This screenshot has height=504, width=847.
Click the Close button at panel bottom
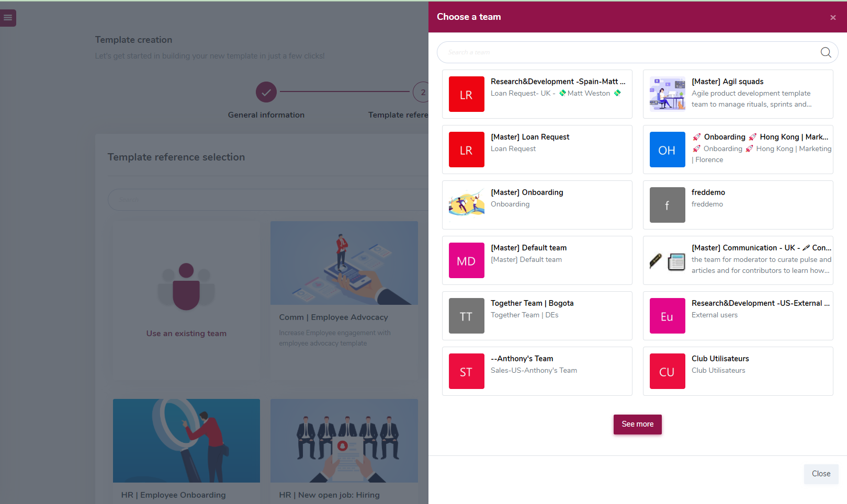point(821,474)
